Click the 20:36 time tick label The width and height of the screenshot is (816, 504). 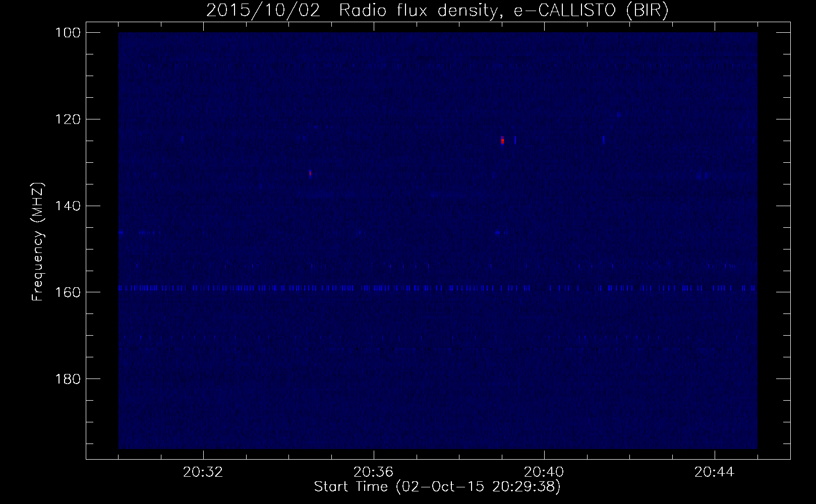click(x=374, y=472)
